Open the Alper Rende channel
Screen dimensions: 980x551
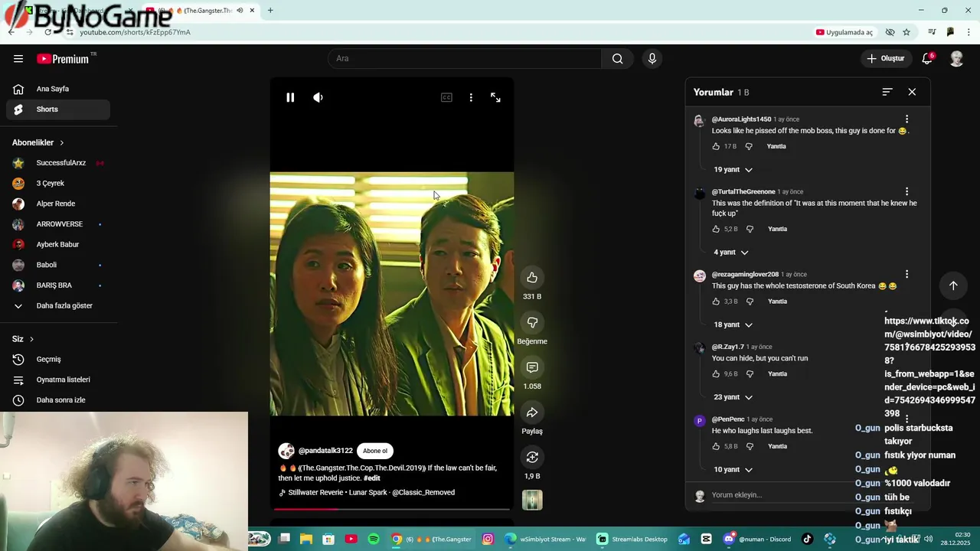[x=58, y=204]
